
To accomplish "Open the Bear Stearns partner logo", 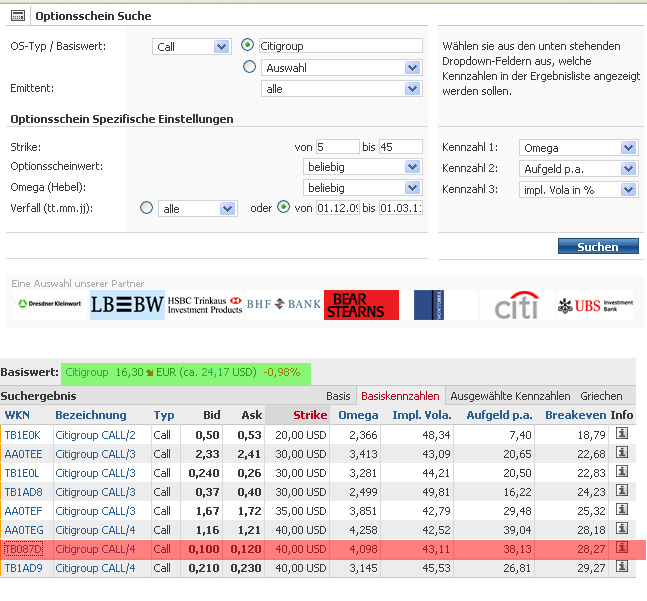I will coord(360,305).
